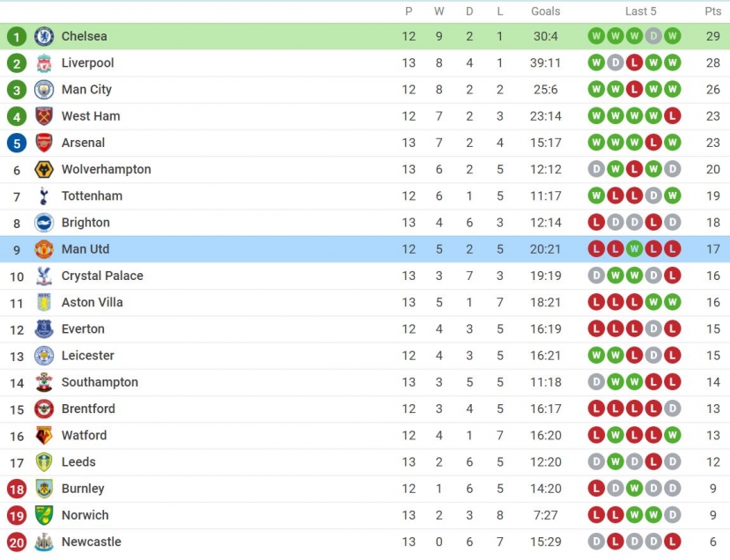Image resolution: width=730 pixels, height=560 pixels.
Task: Click the Man Utd club crest icon
Action: [x=44, y=249]
